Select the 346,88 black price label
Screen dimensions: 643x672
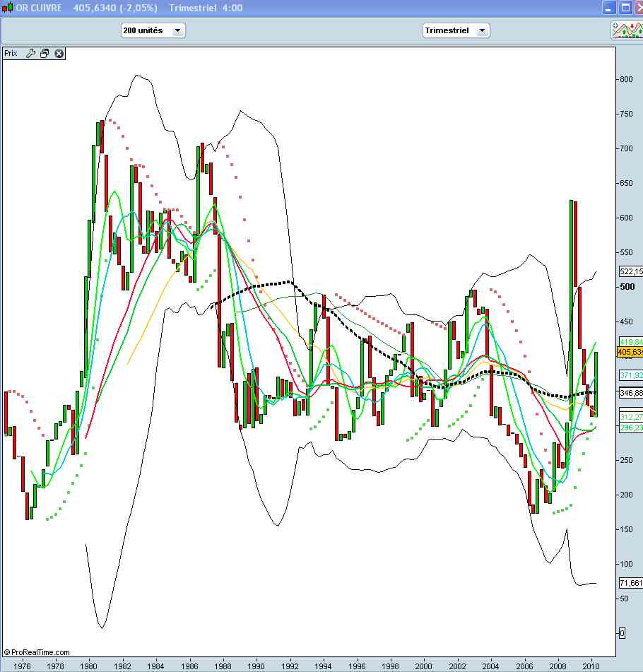[x=630, y=392]
